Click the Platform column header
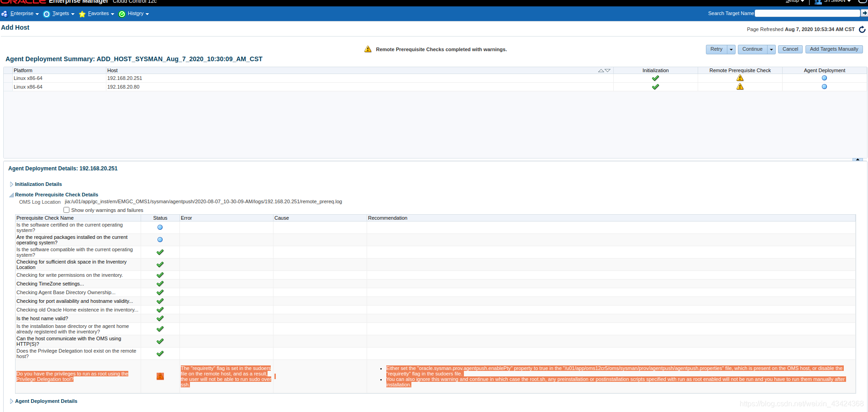 click(x=59, y=70)
